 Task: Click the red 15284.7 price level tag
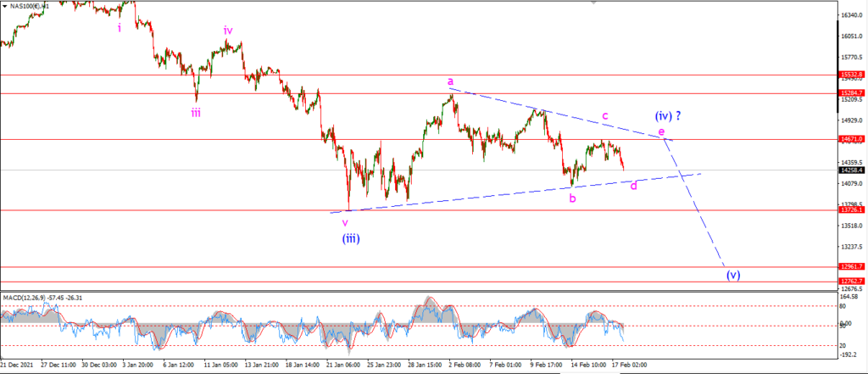852,93
